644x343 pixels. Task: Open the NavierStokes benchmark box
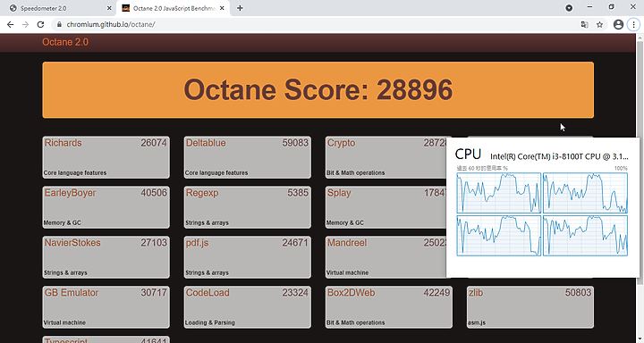tap(106, 257)
